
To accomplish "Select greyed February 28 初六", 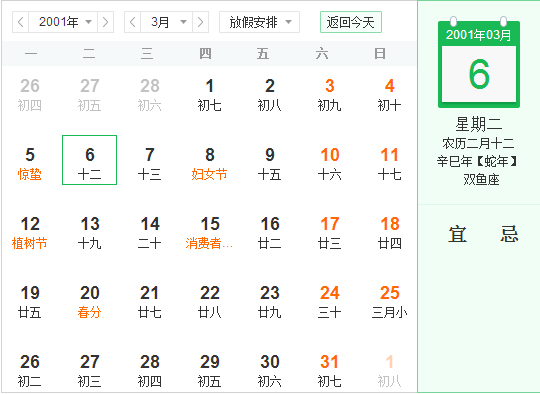I will (149, 95).
